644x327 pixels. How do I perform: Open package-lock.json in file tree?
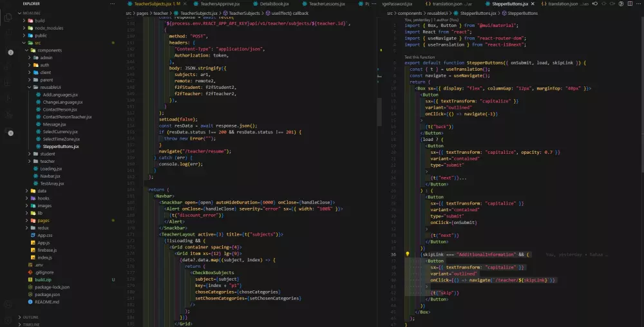(52, 287)
